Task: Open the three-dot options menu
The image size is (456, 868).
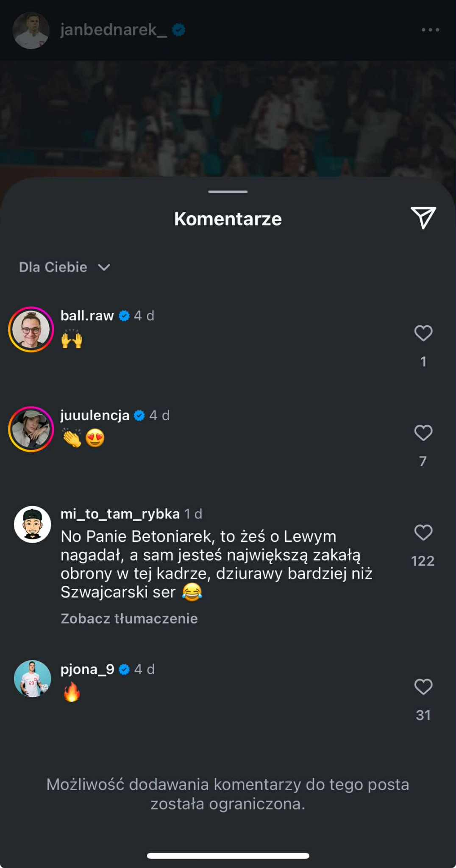Action: 430,30
